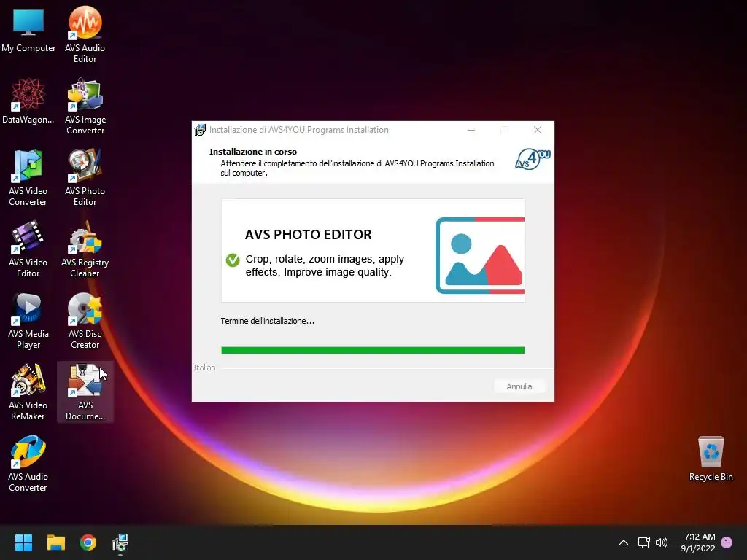Open the clock showing 7:12 AM

point(698,542)
